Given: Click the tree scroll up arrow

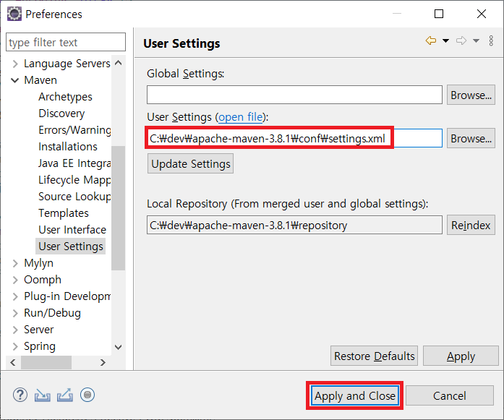Looking at the screenshot, I should 119,63.
